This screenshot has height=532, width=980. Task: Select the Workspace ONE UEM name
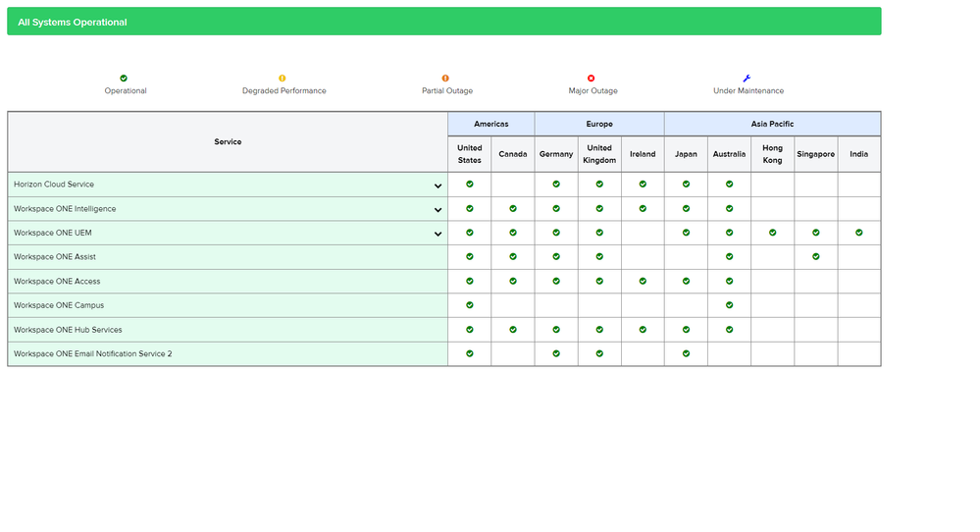[53, 233]
